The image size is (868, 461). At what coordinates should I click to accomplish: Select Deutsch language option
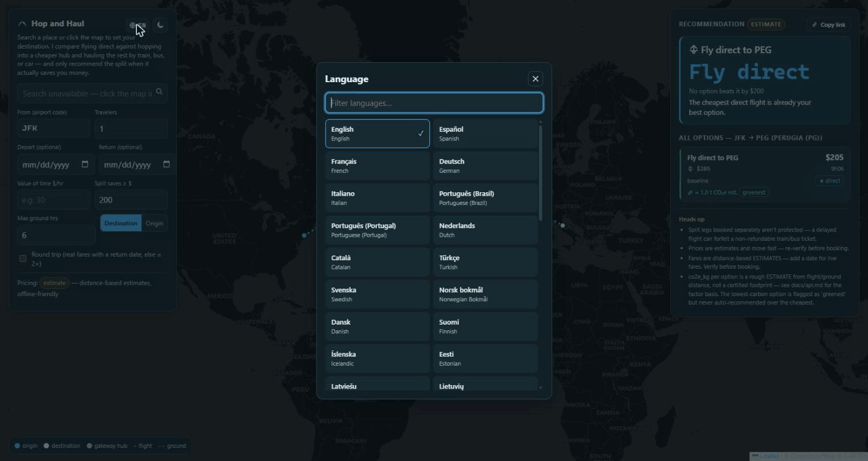tap(485, 165)
